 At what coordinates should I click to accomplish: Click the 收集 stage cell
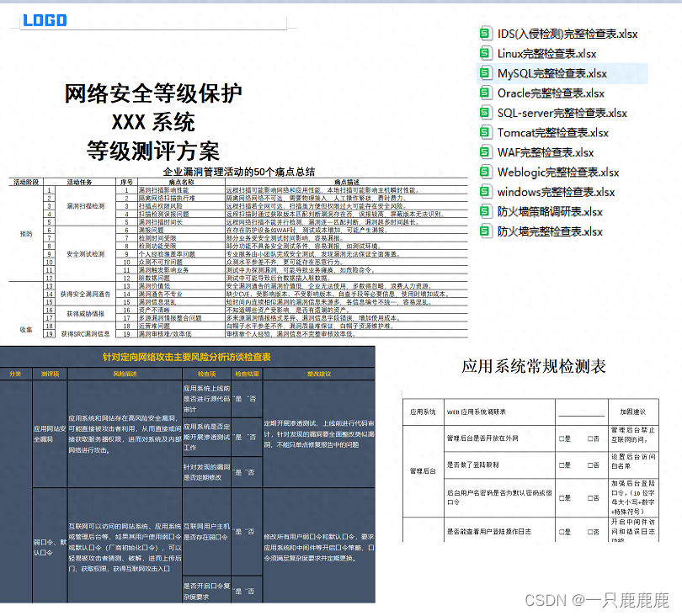pos(26,330)
